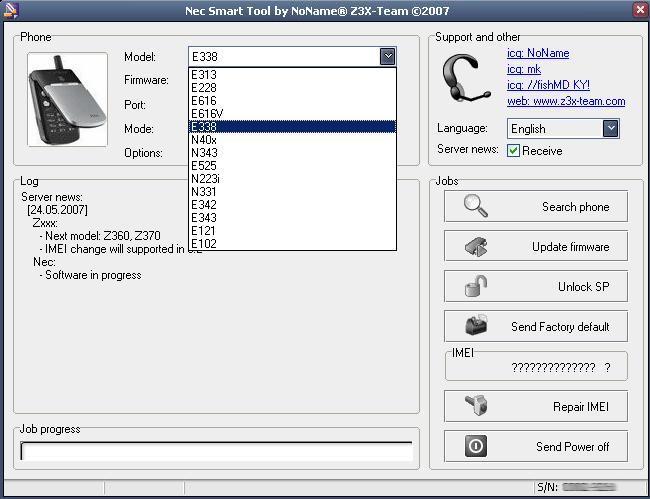Open the icq: //fishMD KY! link
The image size is (650, 499).
(x=548, y=85)
